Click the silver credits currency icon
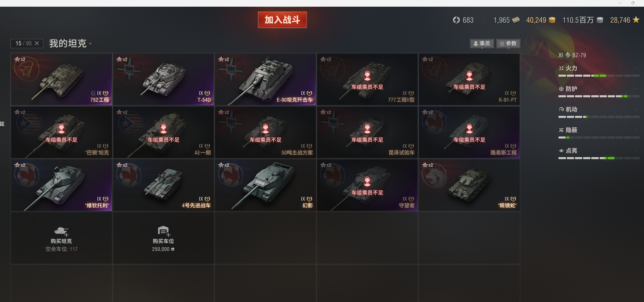The width and height of the screenshot is (644, 302). coord(600,20)
